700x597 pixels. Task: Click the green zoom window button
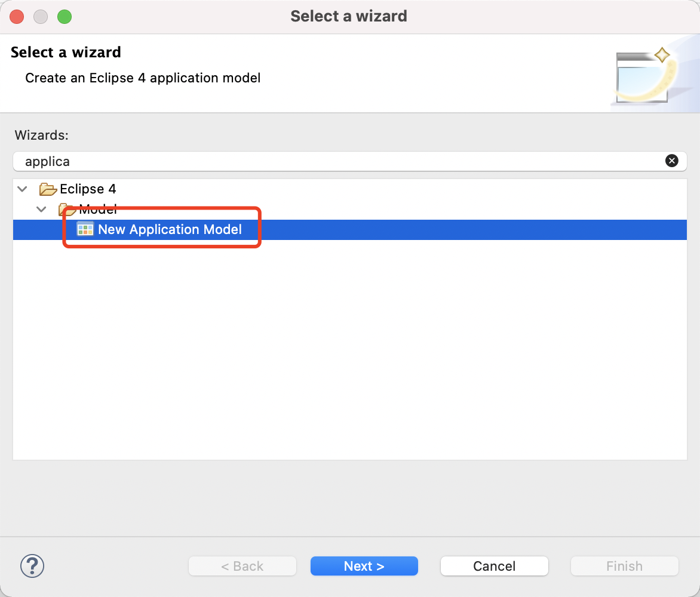(65, 17)
